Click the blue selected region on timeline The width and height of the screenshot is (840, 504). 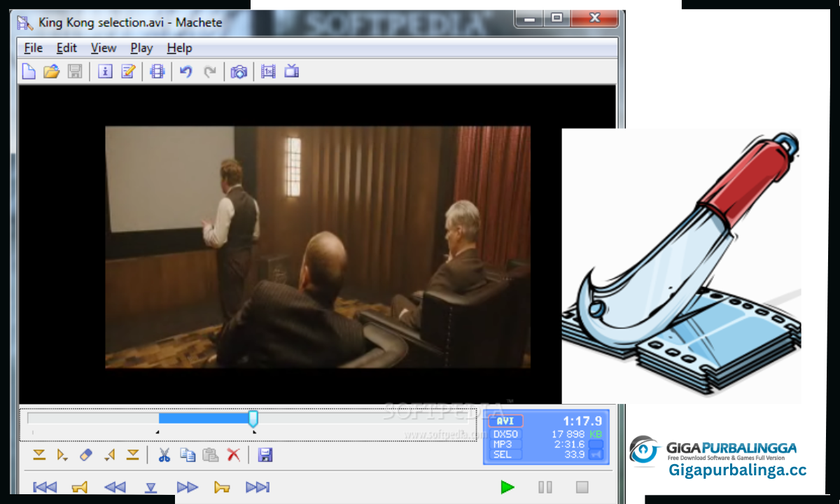(203, 418)
